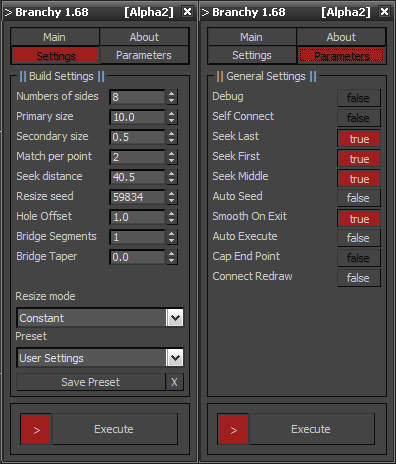Open Main tab in left window
This screenshot has height=464, width=396.
tap(55, 37)
